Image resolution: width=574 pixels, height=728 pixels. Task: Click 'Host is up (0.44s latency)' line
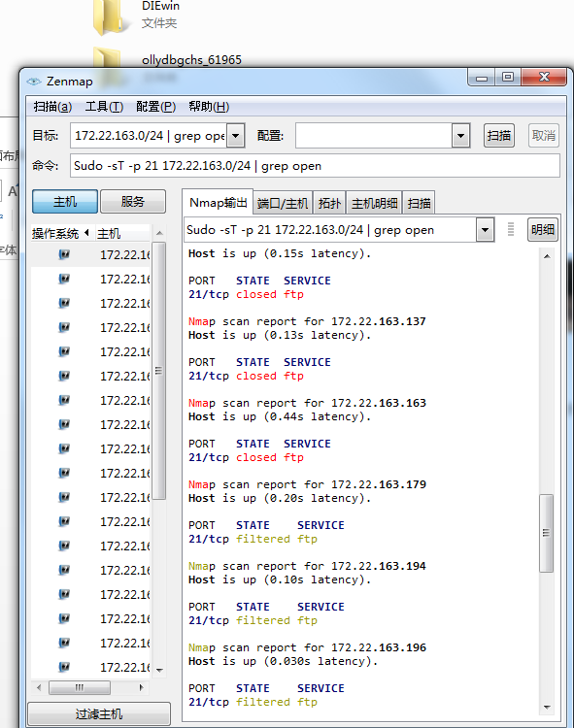click(x=280, y=417)
